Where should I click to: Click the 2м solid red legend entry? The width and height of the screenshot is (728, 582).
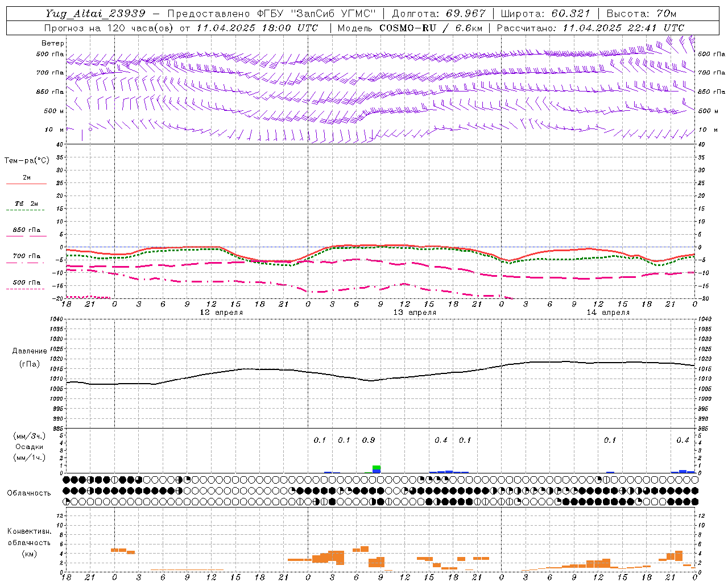26,180
